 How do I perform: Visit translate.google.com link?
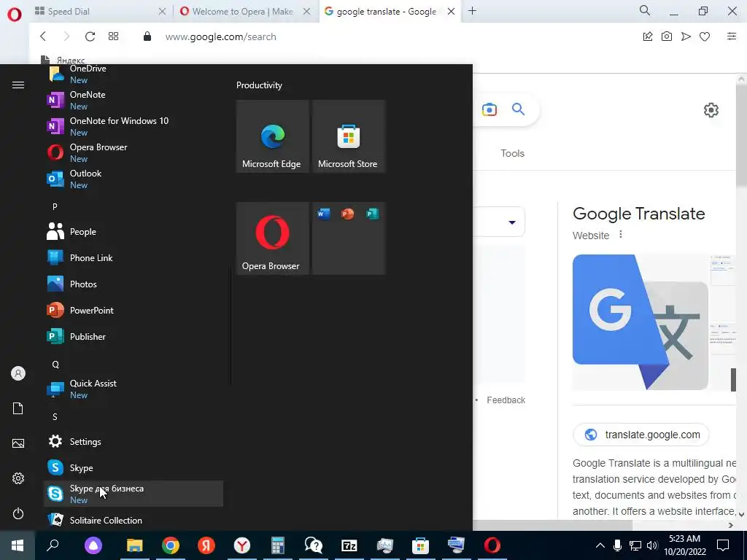(x=641, y=435)
